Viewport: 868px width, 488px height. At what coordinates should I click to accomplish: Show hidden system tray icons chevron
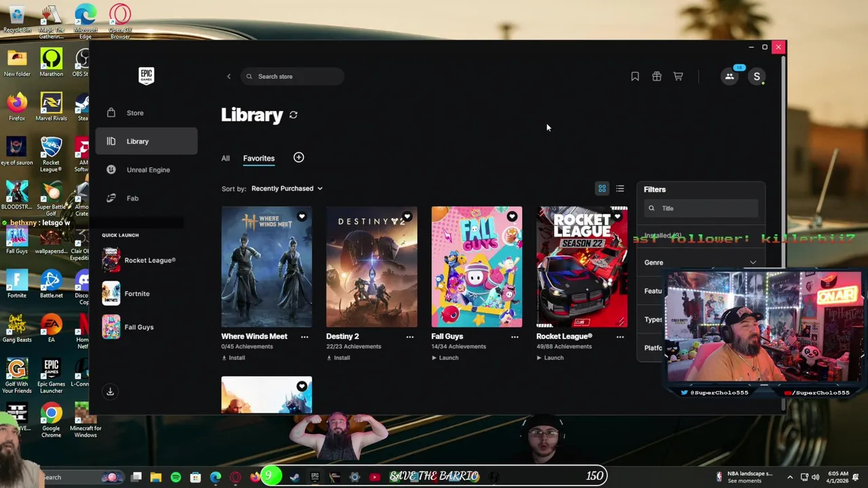(790, 477)
